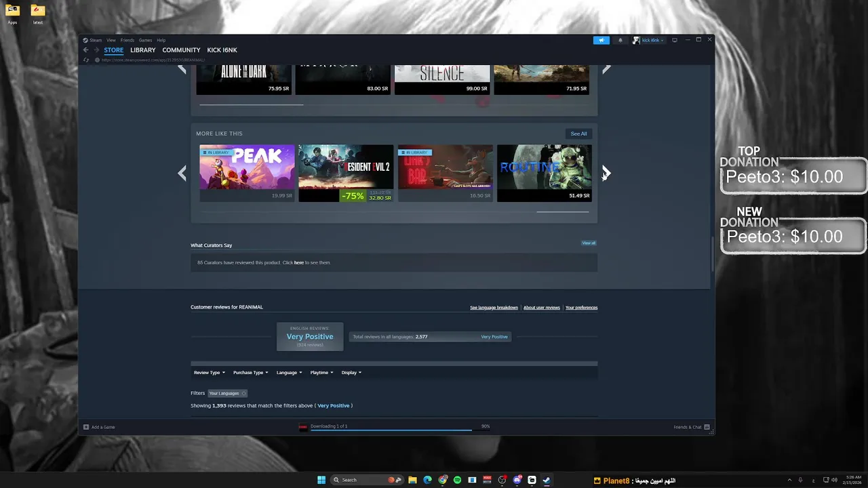Viewport: 868px width, 488px height.
Task: Switch to the LIBRARY tab
Action: (143, 50)
